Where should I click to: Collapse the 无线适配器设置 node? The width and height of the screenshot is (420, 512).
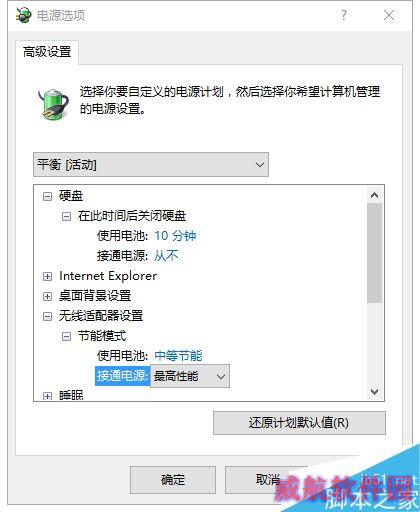tap(47, 316)
